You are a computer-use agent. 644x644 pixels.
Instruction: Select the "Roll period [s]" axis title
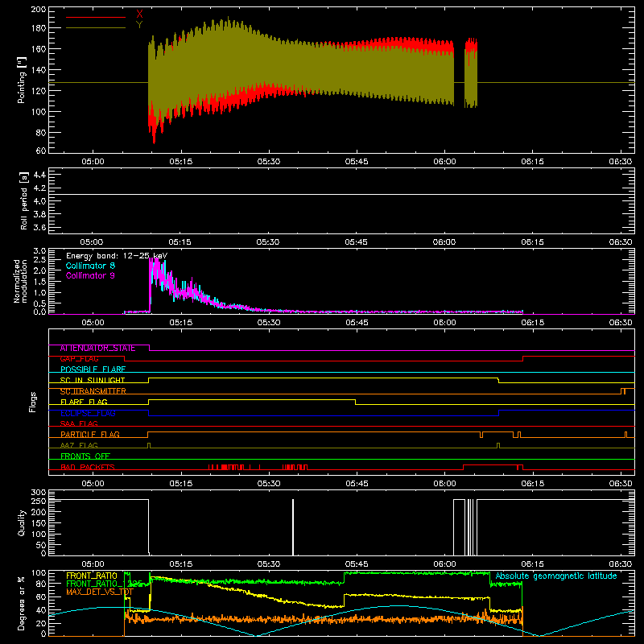24,200
